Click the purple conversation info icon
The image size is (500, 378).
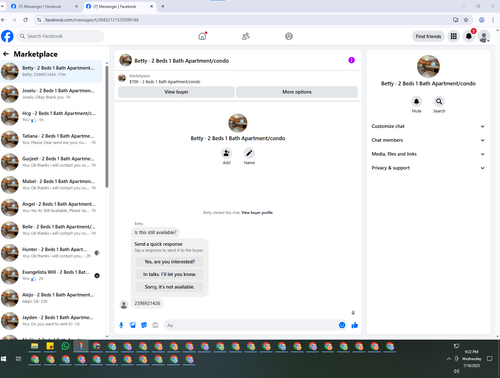351,60
